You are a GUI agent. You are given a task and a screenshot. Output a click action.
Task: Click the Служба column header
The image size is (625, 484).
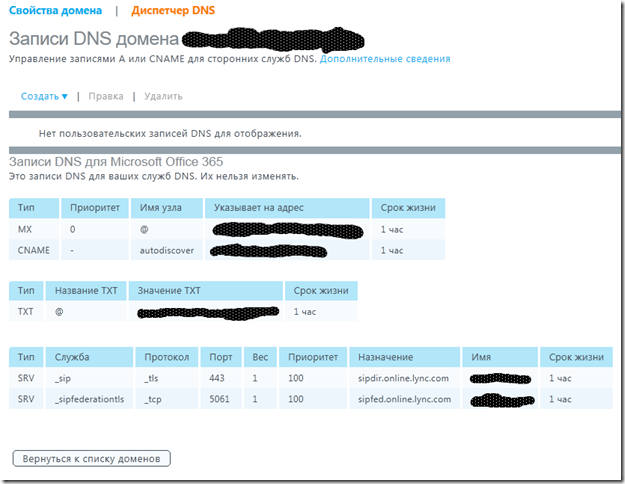(x=73, y=357)
